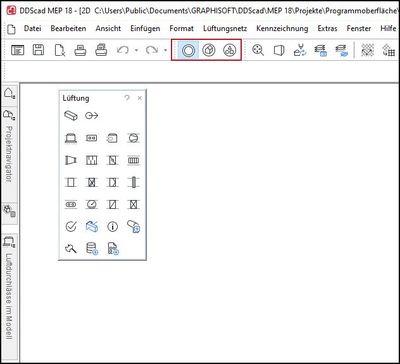The image size is (400, 364).
Task: Select the trapezoid transition piece icon
Action: tap(71, 160)
